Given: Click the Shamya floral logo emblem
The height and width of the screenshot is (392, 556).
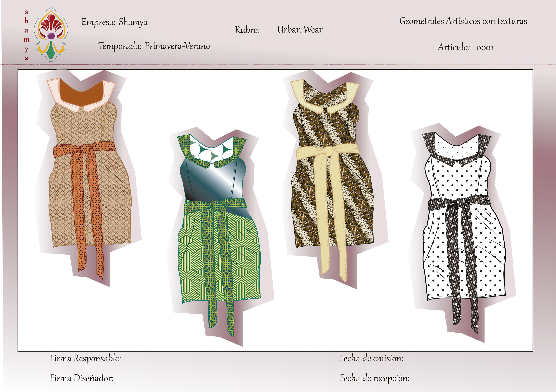Looking at the screenshot, I should click(51, 34).
